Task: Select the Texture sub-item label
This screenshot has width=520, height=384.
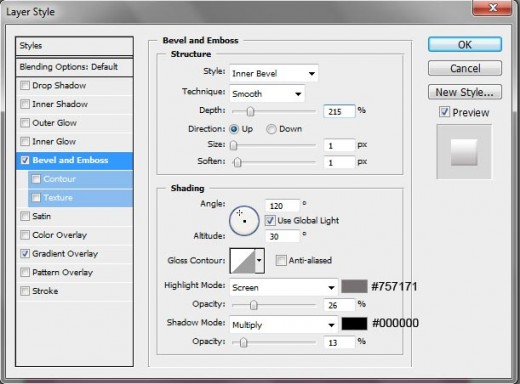Action: [58, 198]
